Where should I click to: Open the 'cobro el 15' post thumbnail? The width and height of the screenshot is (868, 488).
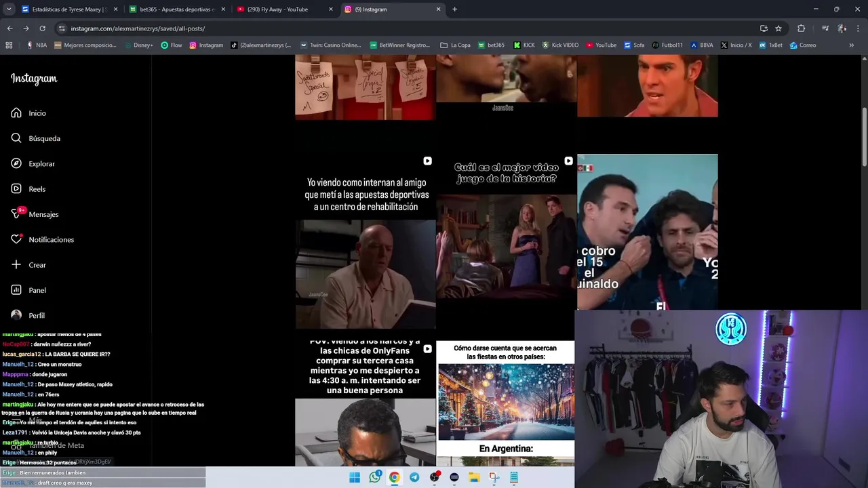point(647,232)
